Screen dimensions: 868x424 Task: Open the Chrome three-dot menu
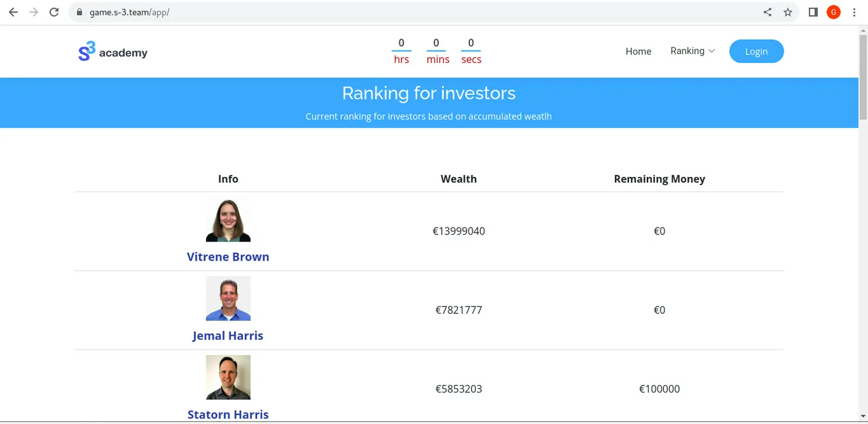pos(854,12)
